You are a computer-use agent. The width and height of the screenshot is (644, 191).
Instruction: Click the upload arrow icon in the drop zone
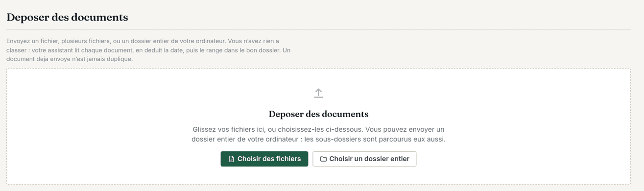click(x=318, y=93)
